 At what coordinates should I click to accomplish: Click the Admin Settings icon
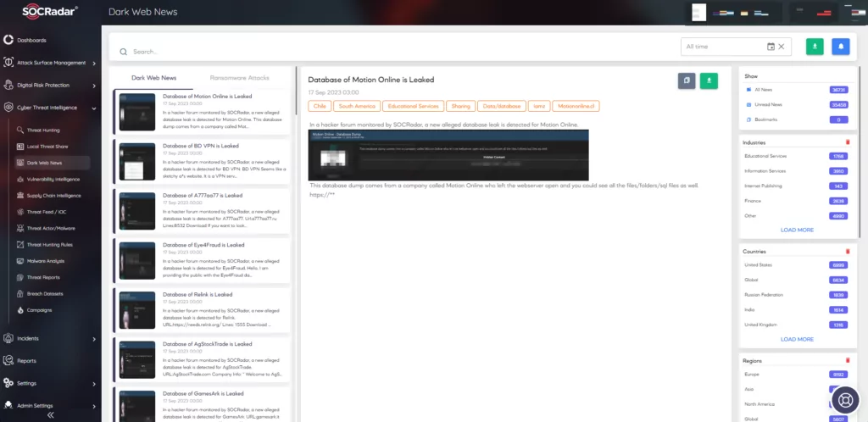click(8, 405)
